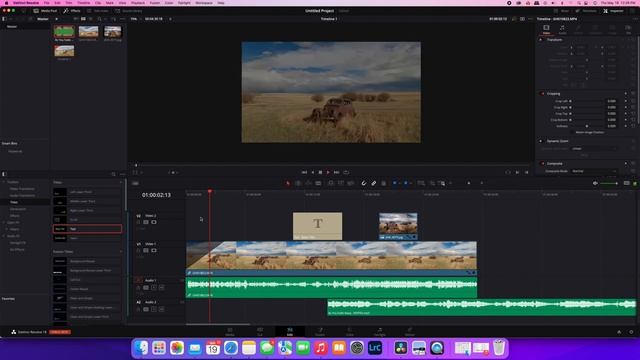This screenshot has height=360, width=640.
Task: Open Dynamic Zoom Ease dropdown
Action: pos(594,149)
